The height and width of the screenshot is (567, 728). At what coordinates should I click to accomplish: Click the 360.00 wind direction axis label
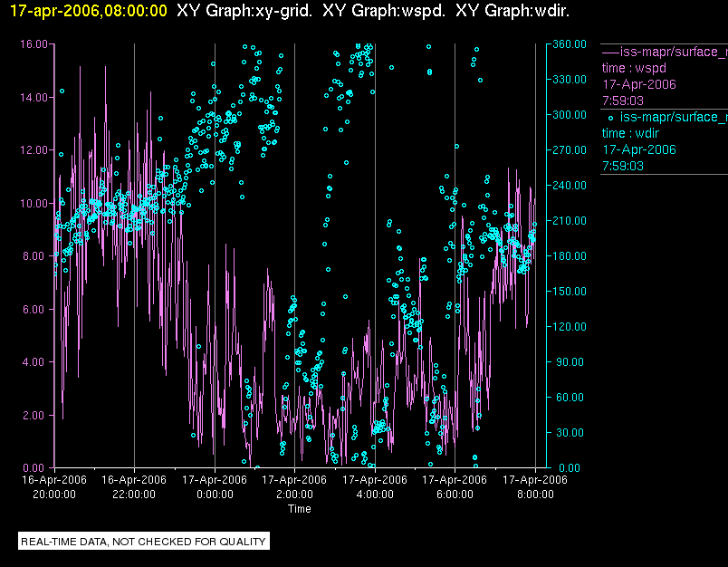click(570, 44)
